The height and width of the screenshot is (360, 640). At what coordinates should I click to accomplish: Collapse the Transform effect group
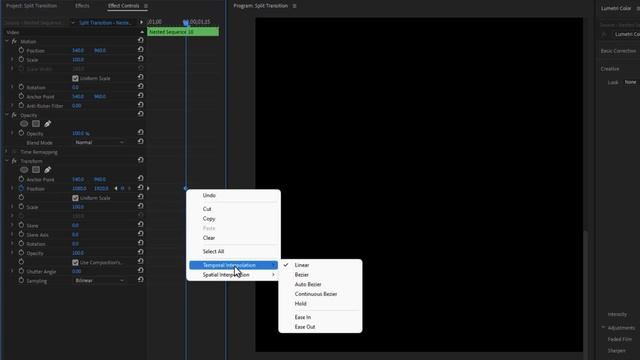click(7, 161)
